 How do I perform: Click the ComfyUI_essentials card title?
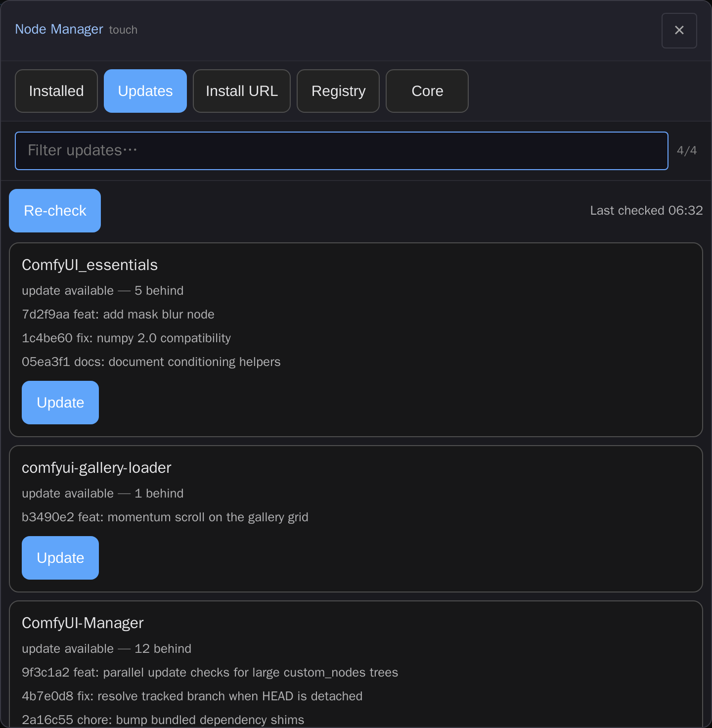(90, 265)
